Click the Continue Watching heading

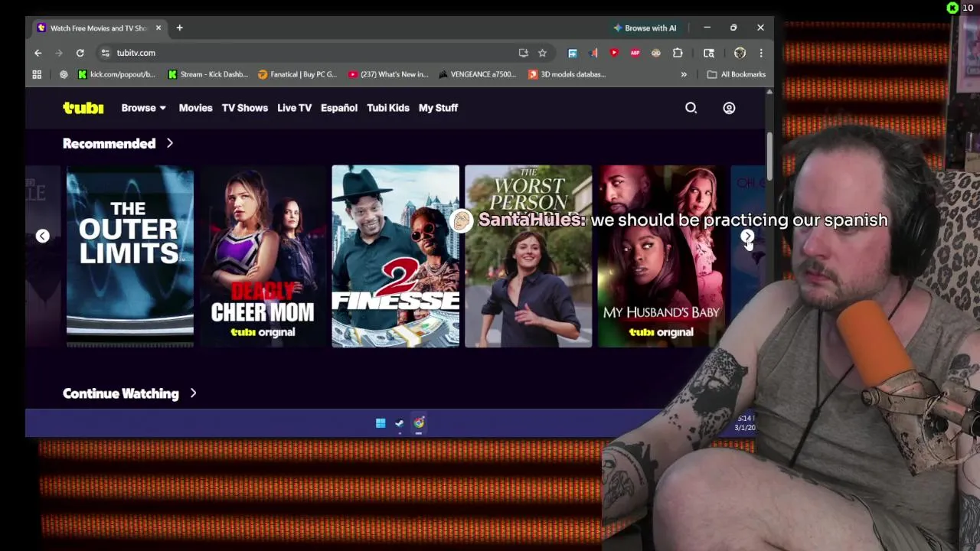(120, 393)
